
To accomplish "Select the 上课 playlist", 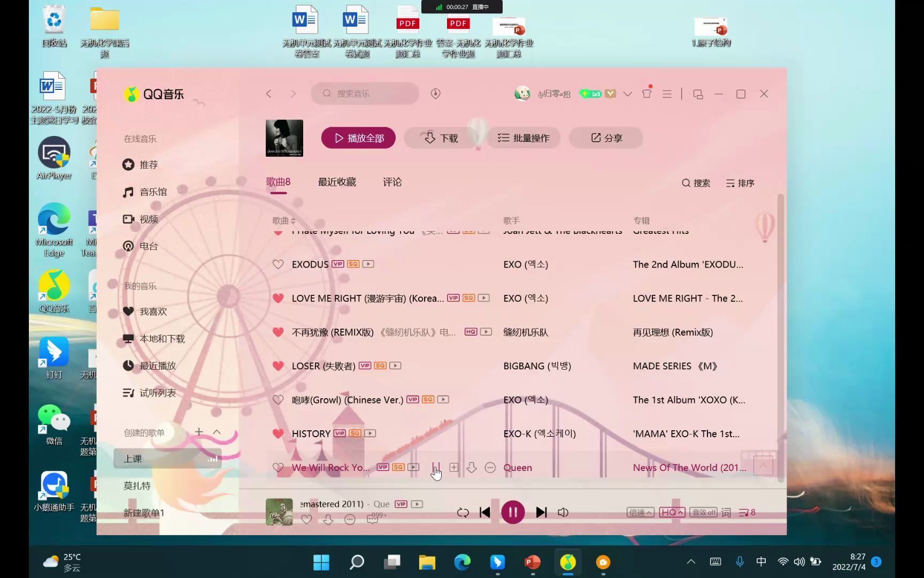I will click(x=167, y=459).
